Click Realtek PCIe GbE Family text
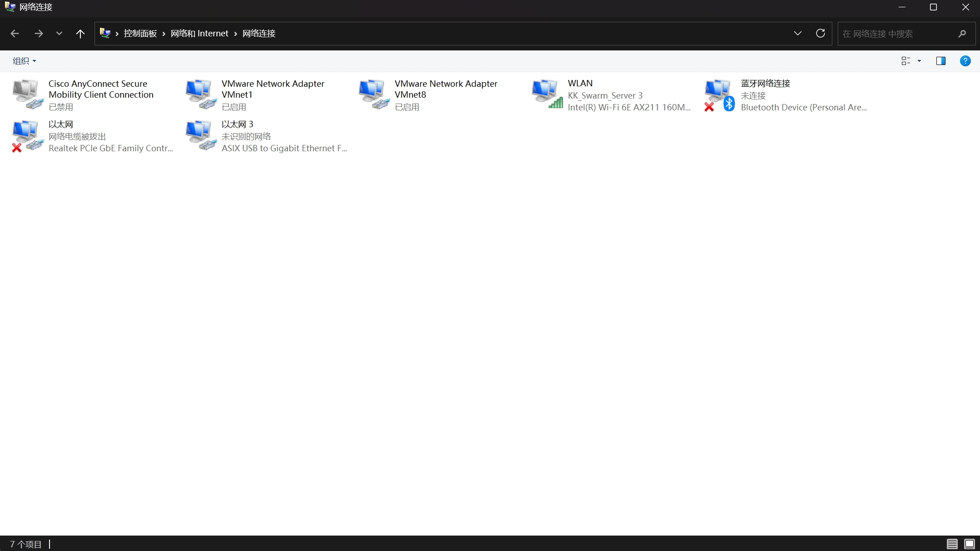 point(111,148)
